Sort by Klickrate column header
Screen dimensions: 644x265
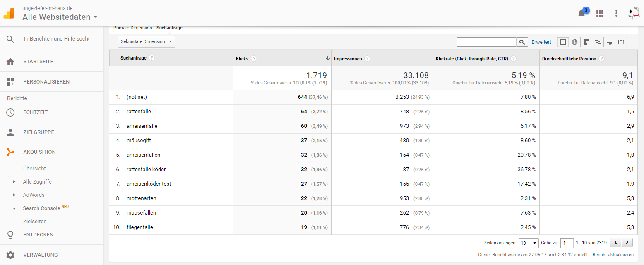pos(472,59)
